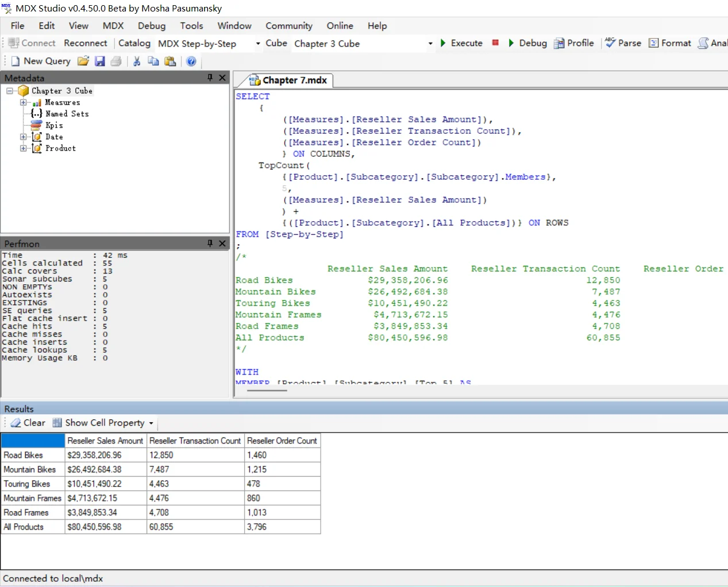The image size is (728, 587).
Task: Open the Community menu
Action: [x=289, y=26]
